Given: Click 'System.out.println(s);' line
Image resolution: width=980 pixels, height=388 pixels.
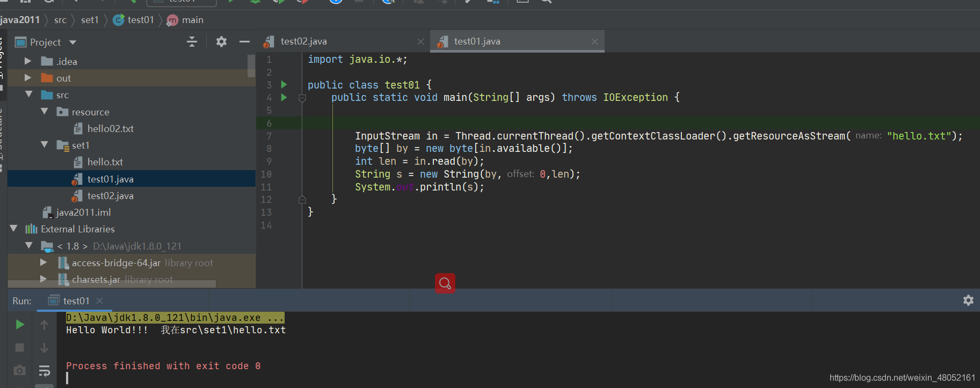Looking at the screenshot, I should coord(419,187).
